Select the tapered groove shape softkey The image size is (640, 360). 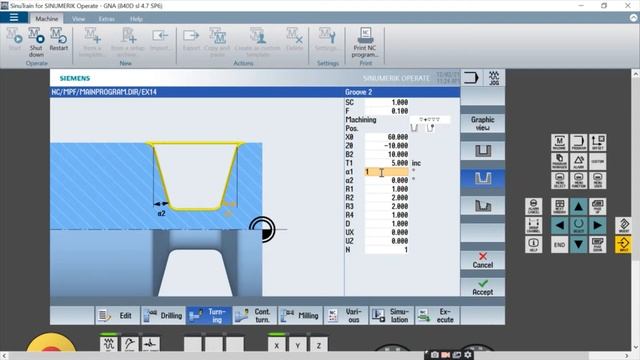[x=482, y=178]
